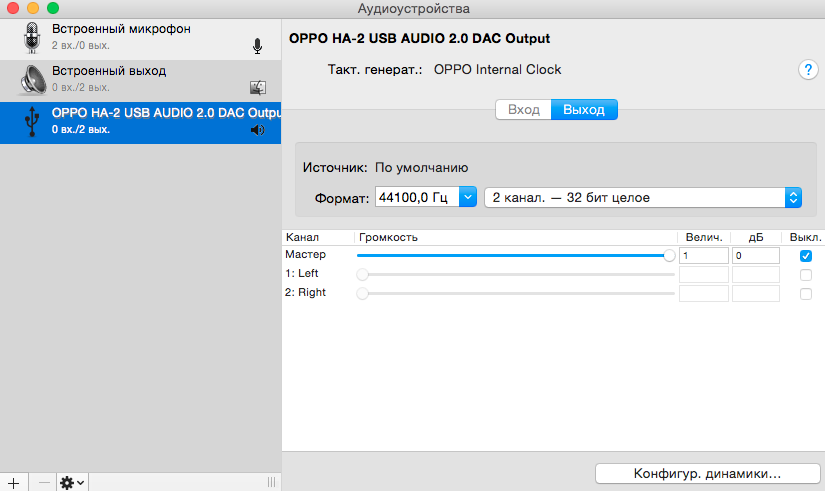Screen dimensions: 825x491
Task: Minimize the Аудиоустройства window with the yellow button
Action: (x=33, y=8)
